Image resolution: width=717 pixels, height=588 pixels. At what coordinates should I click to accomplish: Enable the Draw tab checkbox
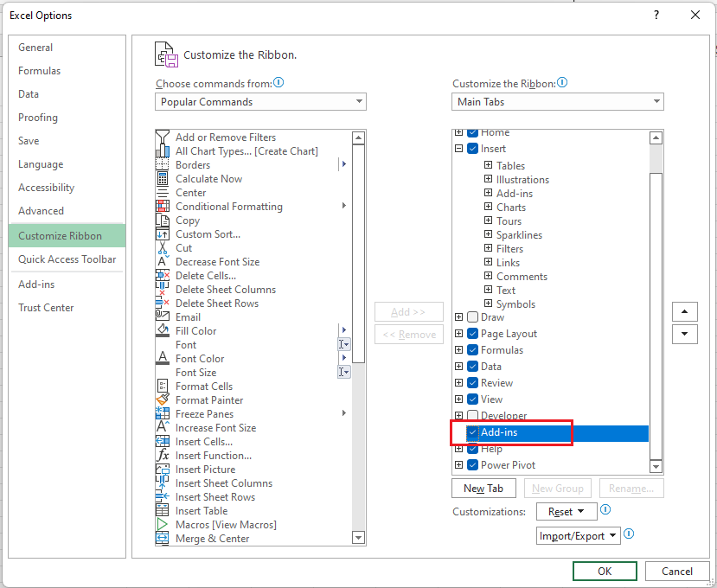tap(473, 316)
